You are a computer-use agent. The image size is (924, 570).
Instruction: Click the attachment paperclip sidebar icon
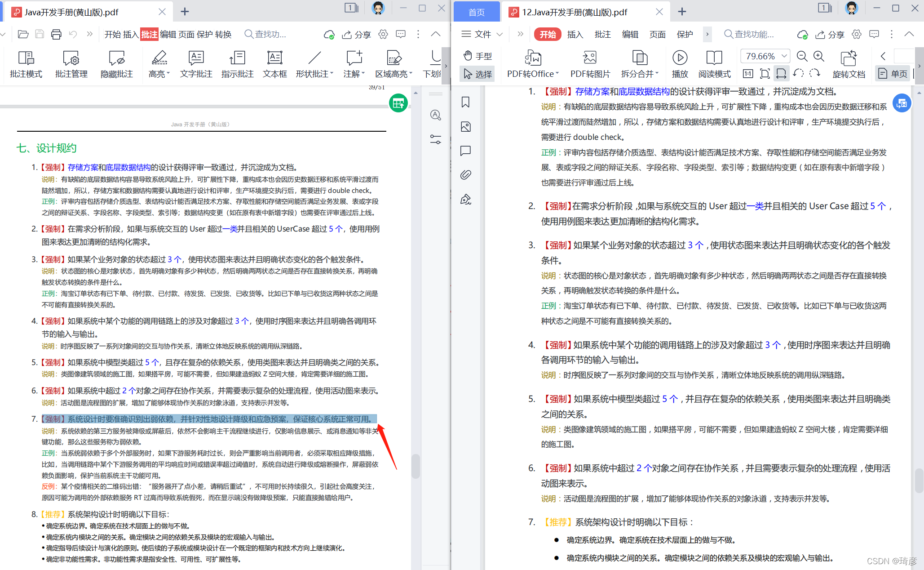tap(465, 174)
